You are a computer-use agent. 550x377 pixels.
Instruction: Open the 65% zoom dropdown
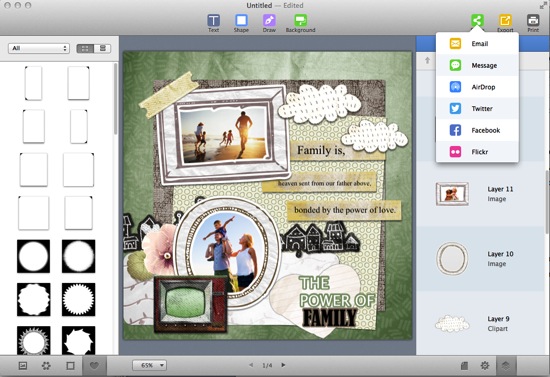click(x=149, y=365)
